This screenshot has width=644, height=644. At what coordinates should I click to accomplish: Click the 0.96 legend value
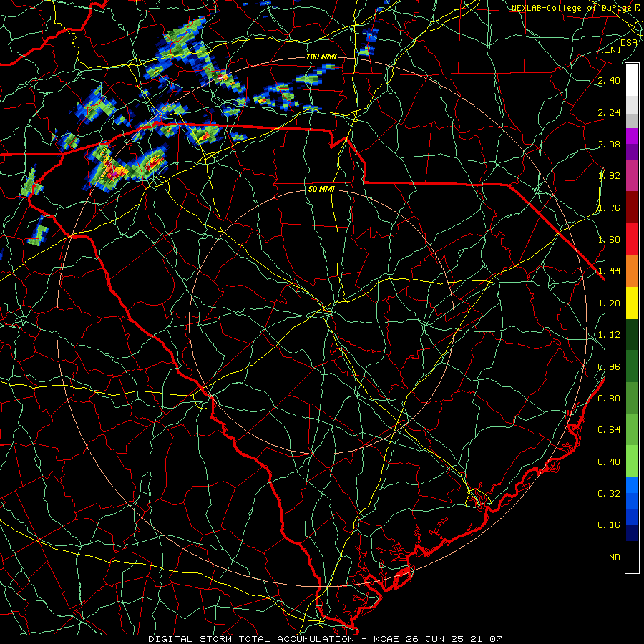pyautogui.click(x=609, y=367)
